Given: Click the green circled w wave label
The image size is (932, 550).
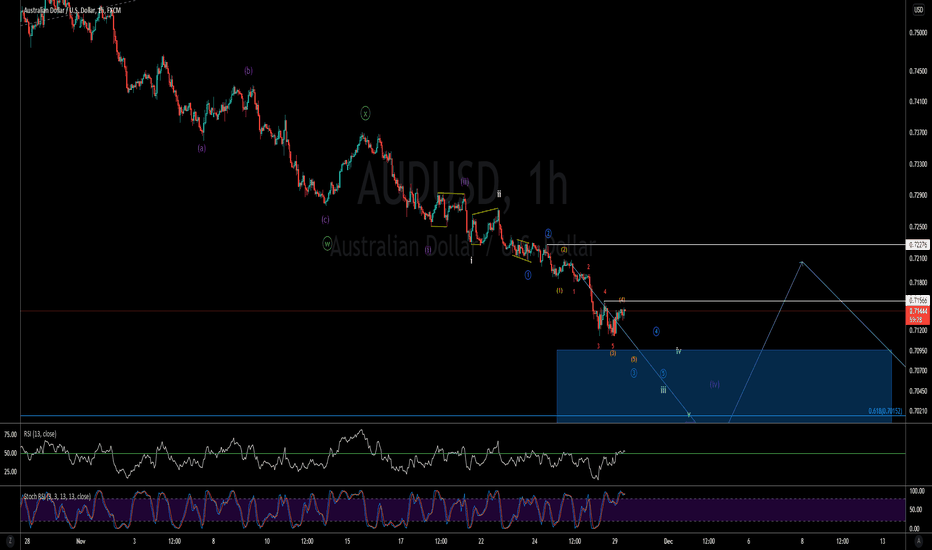Looking at the screenshot, I should [x=327, y=243].
